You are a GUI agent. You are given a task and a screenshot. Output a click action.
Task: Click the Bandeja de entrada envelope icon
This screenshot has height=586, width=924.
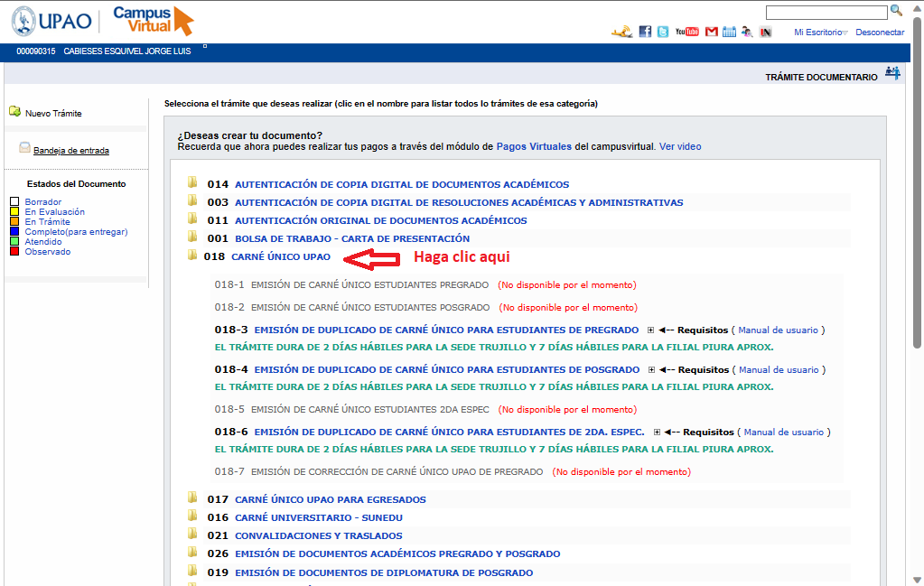[x=24, y=147]
